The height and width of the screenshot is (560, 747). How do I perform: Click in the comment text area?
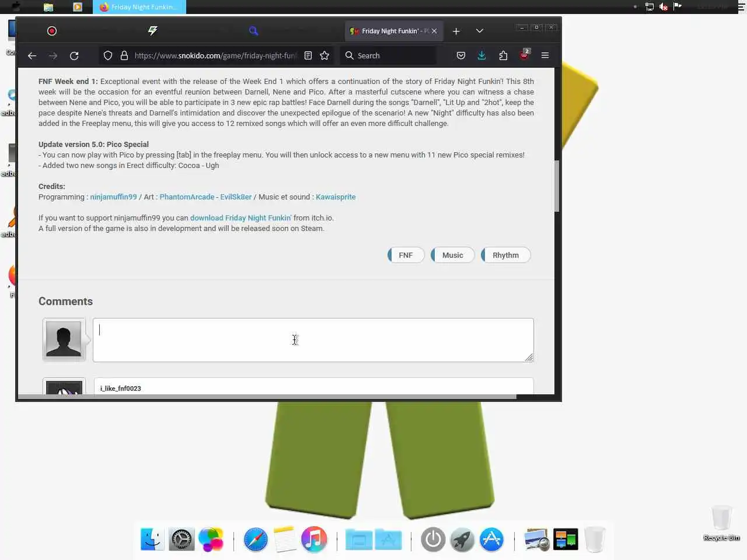(313, 340)
